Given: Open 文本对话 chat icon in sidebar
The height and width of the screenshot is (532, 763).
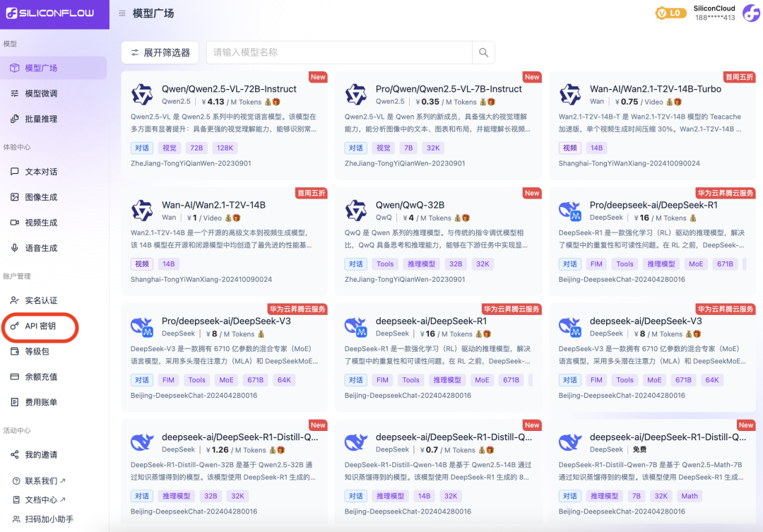Looking at the screenshot, I should point(14,170).
